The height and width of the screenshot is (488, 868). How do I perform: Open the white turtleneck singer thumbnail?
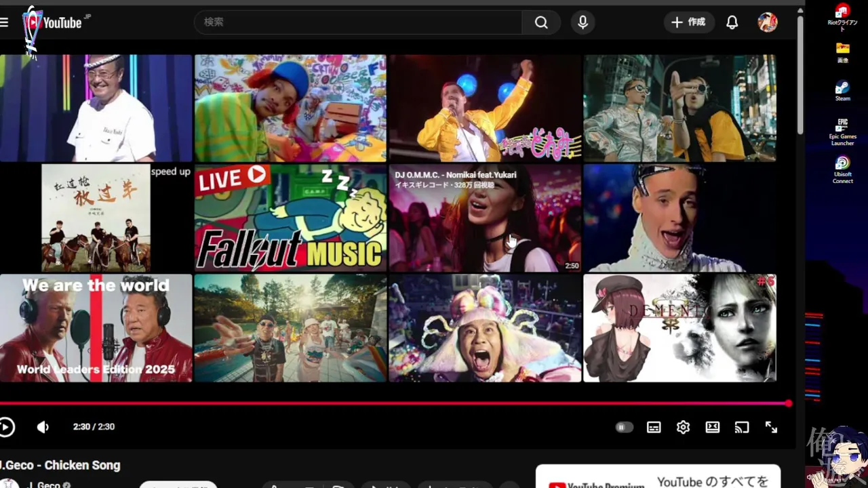point(679,218)
